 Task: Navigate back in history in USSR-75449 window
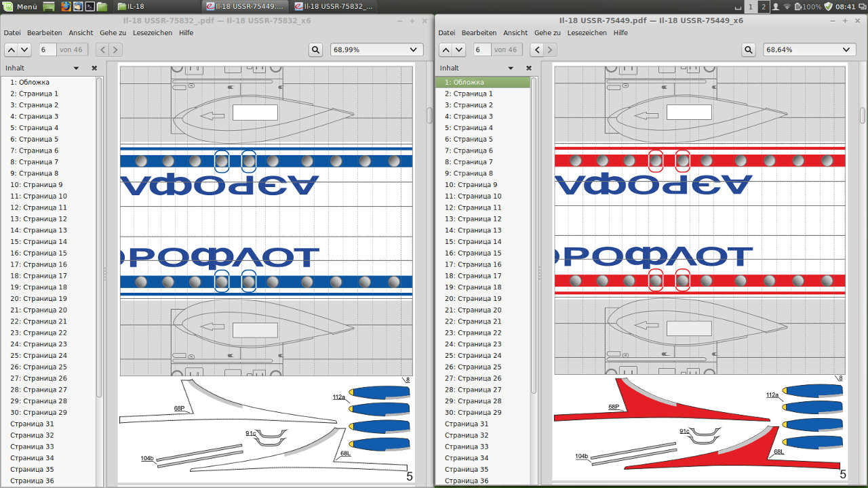point(537,49)
